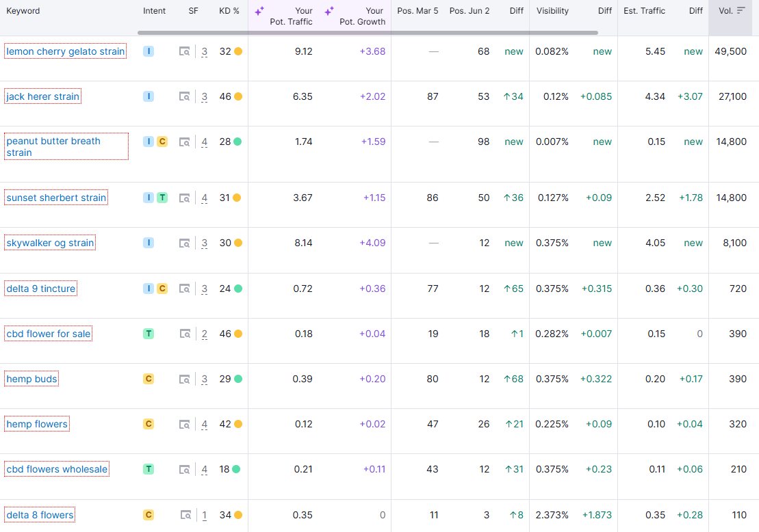The width and height of the screenshot is (759, 532).
Task: Open the sunset sherbert strain keyword link
Action: (x=56, y=198)
